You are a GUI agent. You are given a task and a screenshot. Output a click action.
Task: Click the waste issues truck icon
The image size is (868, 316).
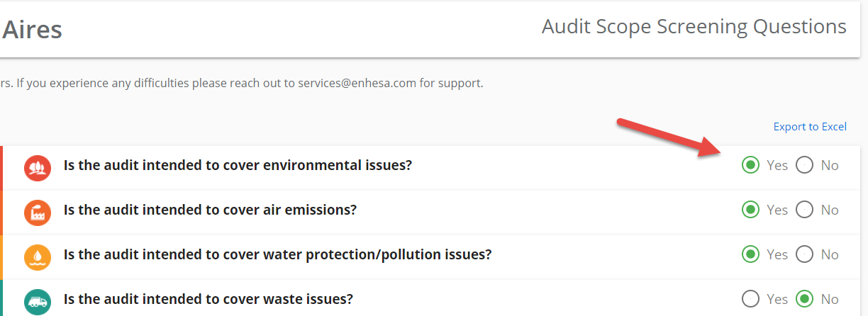tap(37, 301)
